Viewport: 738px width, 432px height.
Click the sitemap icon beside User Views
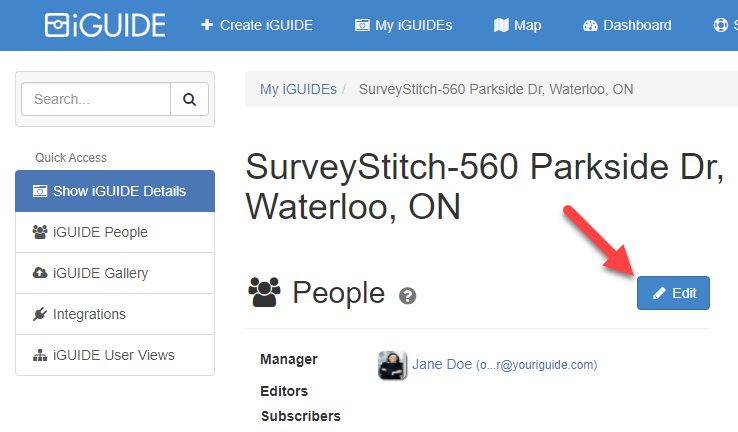[40, 355]
